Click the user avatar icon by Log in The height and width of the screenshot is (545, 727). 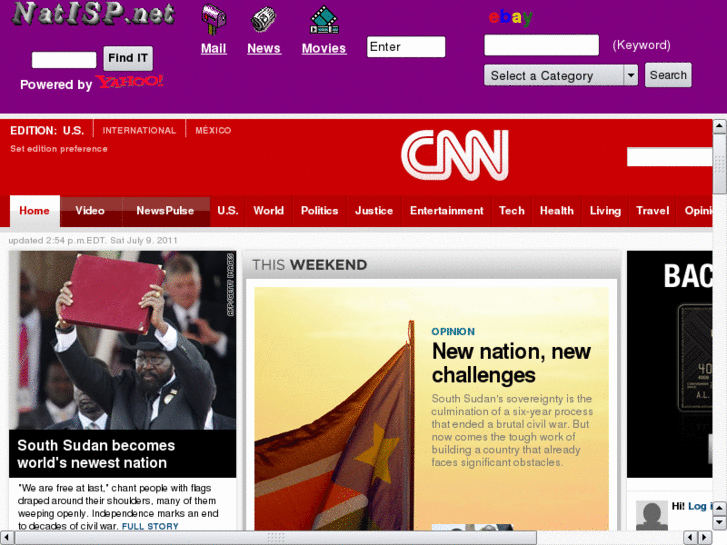click(651, 515)
